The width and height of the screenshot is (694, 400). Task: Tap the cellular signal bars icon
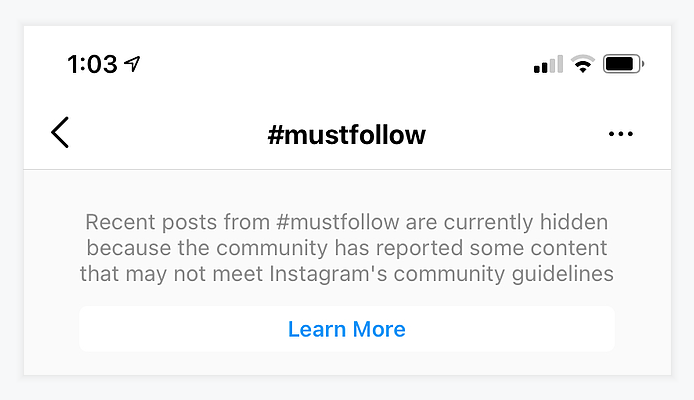click(x=548, y=64)
